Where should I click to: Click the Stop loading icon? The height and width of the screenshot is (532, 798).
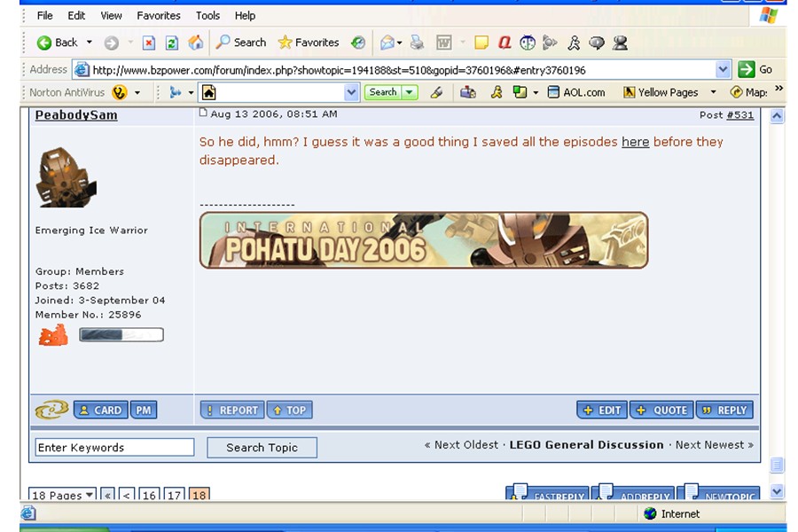(x=148, y=43)
